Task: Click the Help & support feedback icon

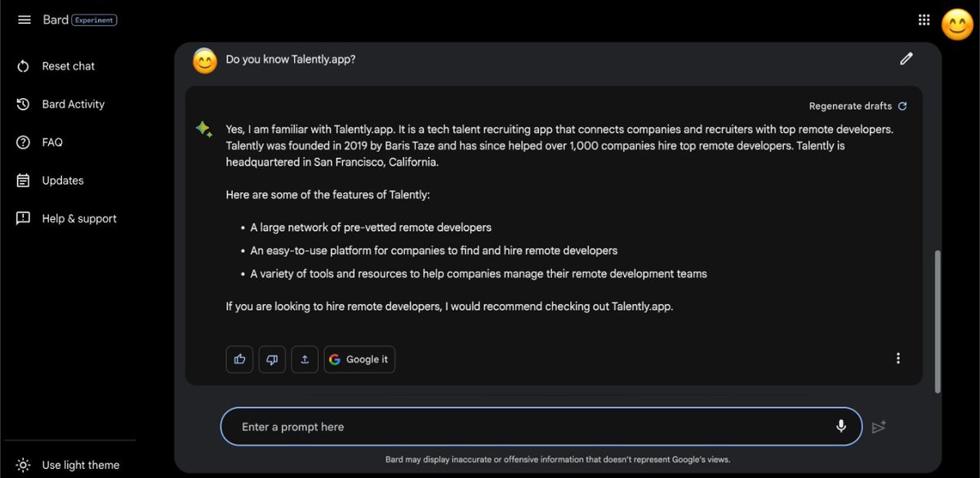Action: pos(24,218)
